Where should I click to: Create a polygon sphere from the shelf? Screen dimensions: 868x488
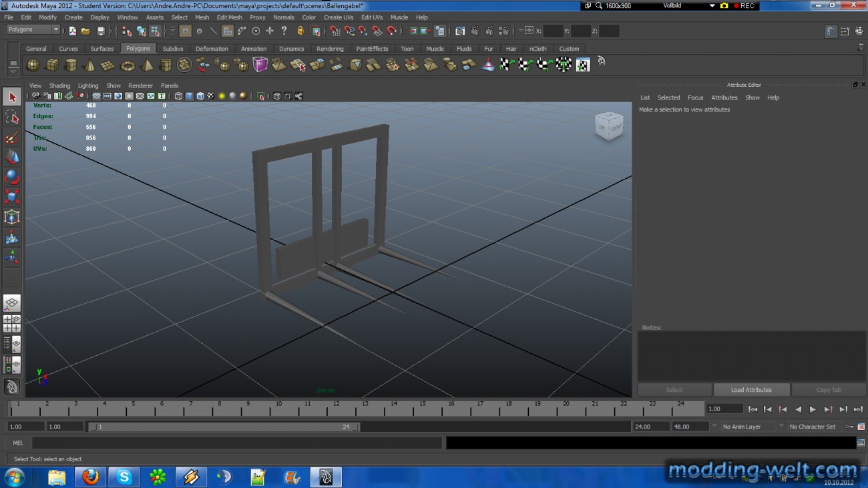[x=33, y=65]
